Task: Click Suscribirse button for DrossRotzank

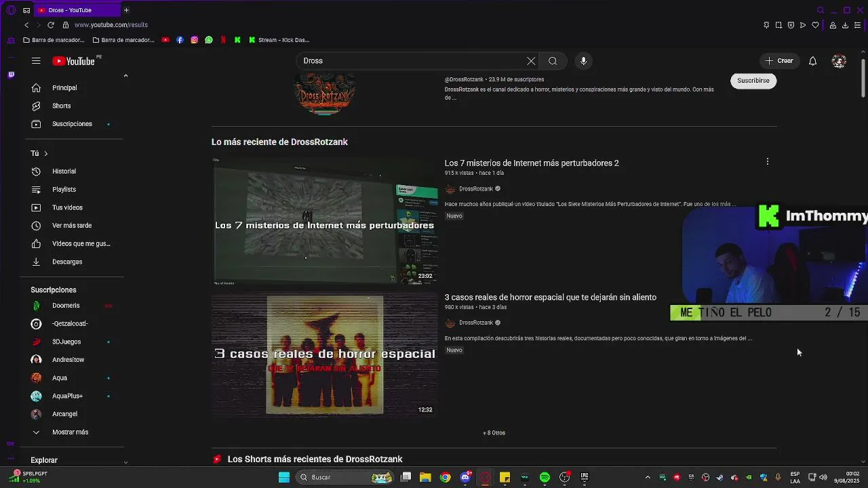Action: tap(753, 81)
